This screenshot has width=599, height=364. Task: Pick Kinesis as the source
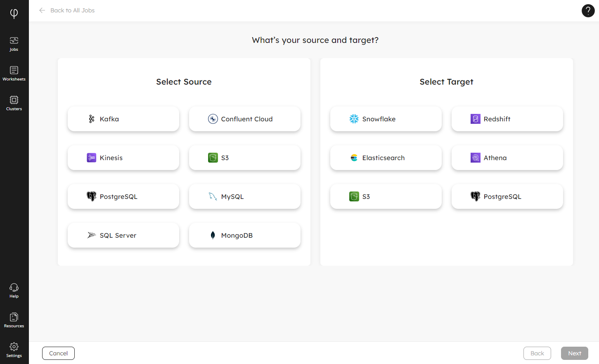pos(123,158)
